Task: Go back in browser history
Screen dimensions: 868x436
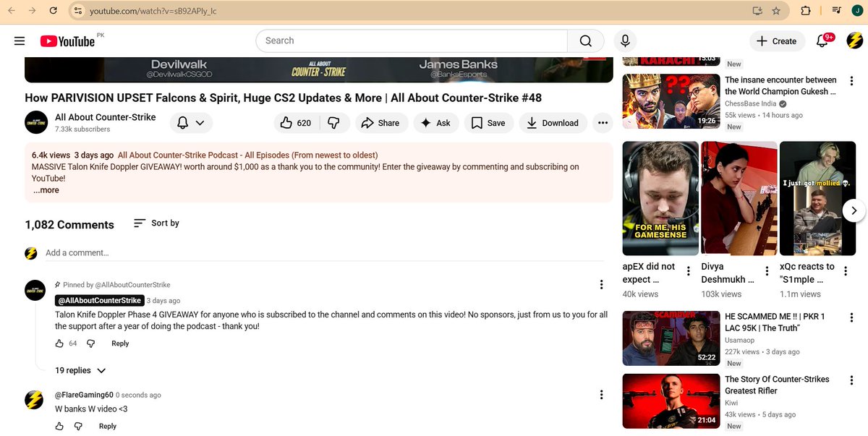Action: (11, 11)
